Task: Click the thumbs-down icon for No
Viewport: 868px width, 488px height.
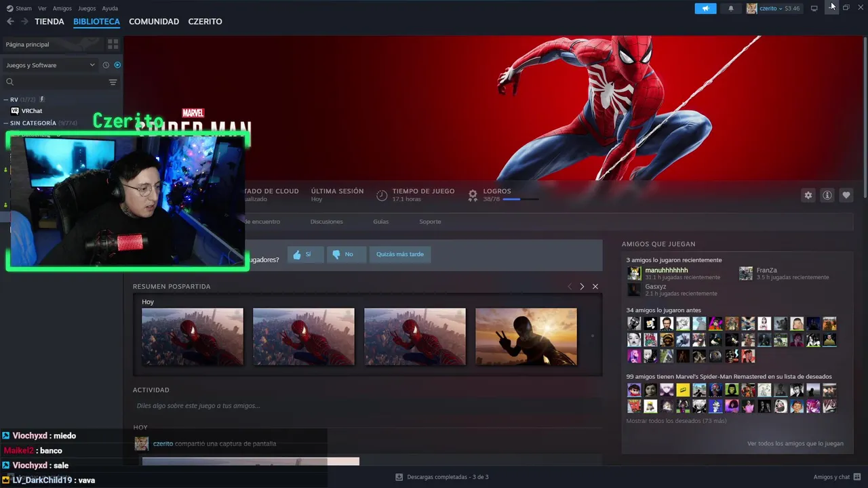Action: [336, 254]
